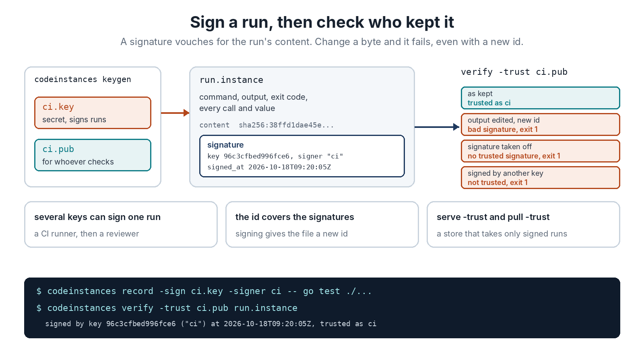Click the 'codeinstances verify -trust' command line
Screen dimensions: 644x362
pos(167,308)
